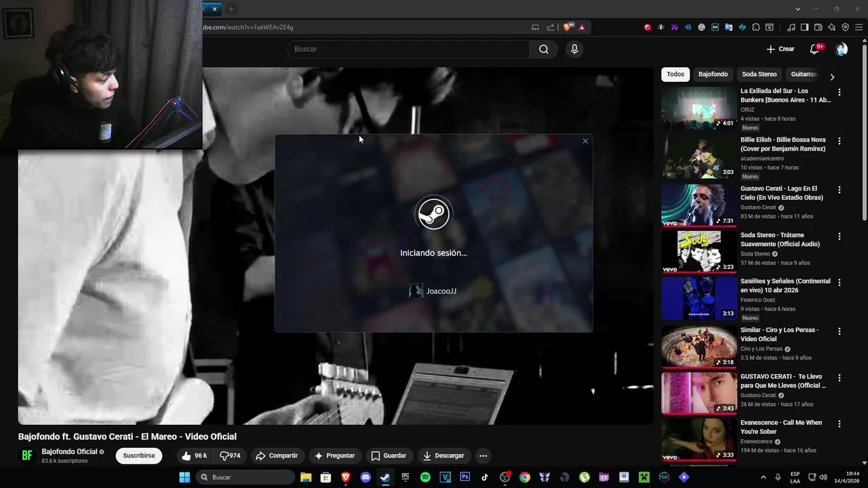Open options menu for Trátame Suavemente
Image resolution: width=868 pixels, height=488 pixels.
(840, 237)
